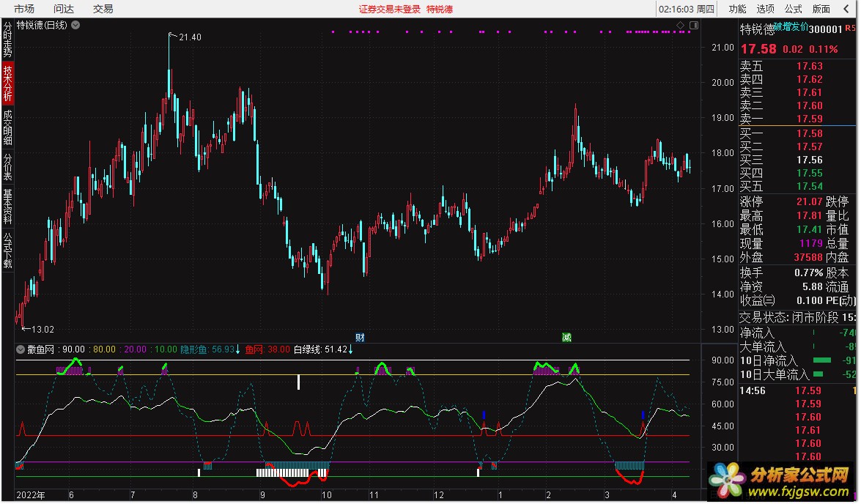The image size is (861, 504).
Task: Select the 卖一 17.59 row
Action: pyautogui.click(x=797, y=119)
